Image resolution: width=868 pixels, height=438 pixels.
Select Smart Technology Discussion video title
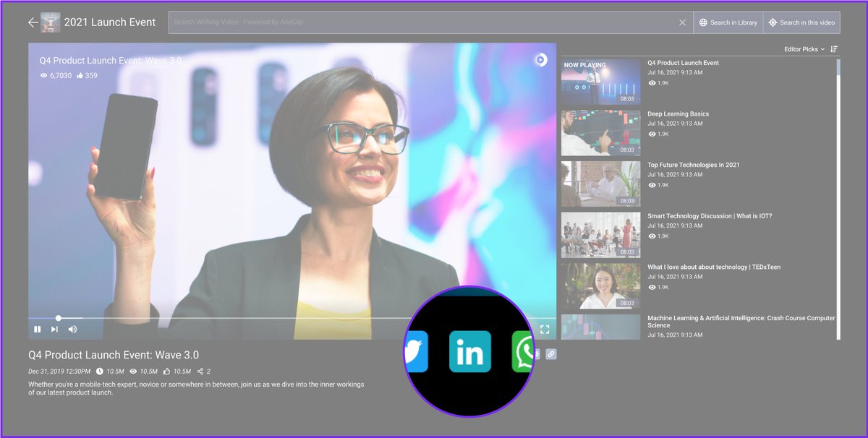(x=710, y=216)
